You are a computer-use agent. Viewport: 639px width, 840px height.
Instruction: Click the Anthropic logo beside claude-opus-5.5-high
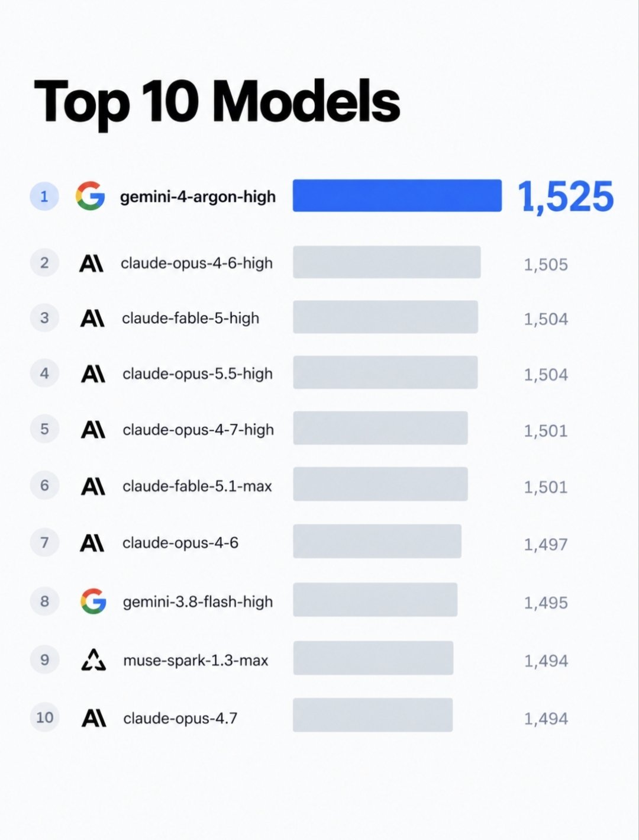pyautogui.click(x=93, y=374)
